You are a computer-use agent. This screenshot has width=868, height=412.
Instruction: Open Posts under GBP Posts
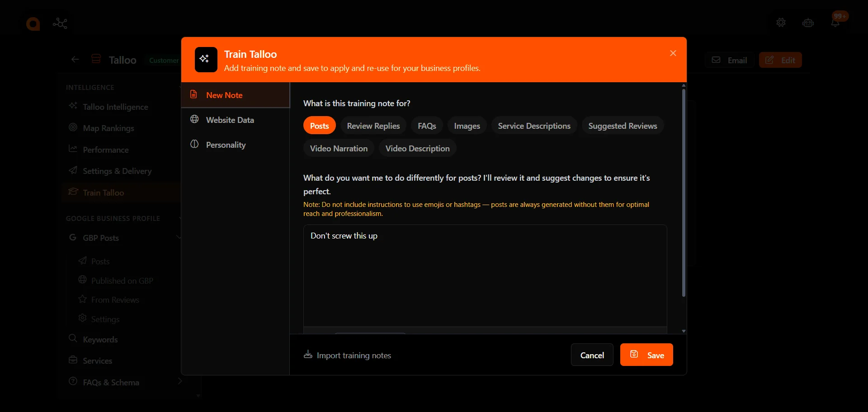(x=100, y=261)
